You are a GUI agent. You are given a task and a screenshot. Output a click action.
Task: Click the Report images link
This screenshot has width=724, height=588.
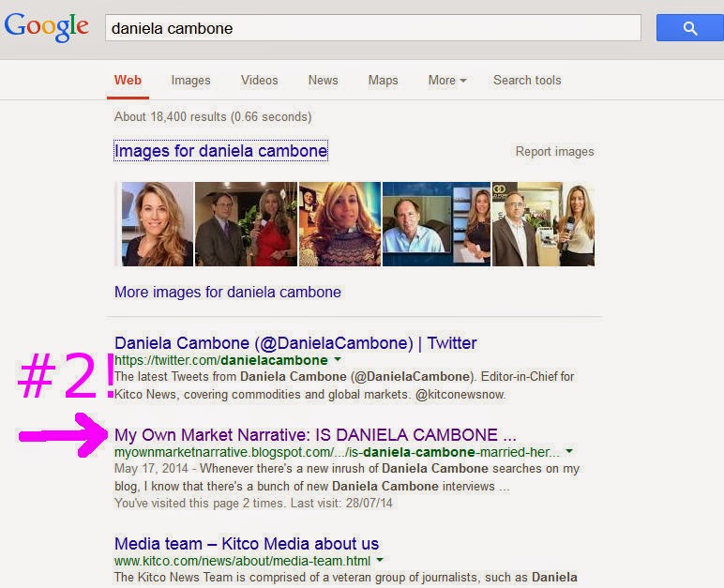tap(554, 152)
